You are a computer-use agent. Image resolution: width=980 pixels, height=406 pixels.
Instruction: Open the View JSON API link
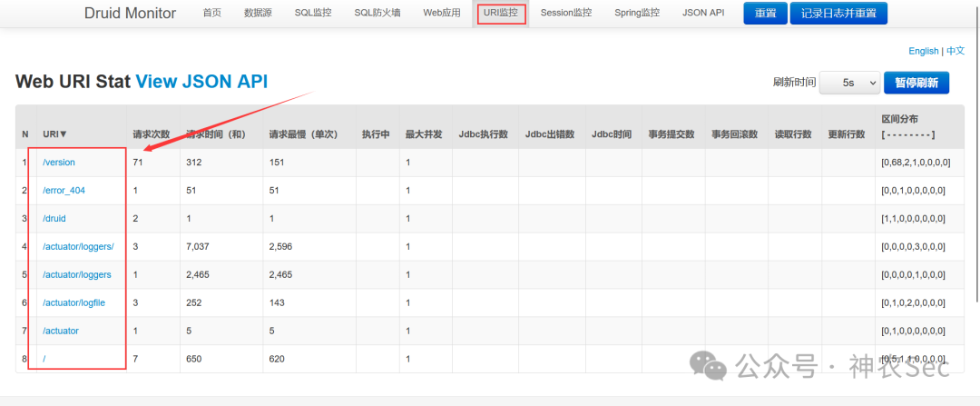[x=201, y=82]
